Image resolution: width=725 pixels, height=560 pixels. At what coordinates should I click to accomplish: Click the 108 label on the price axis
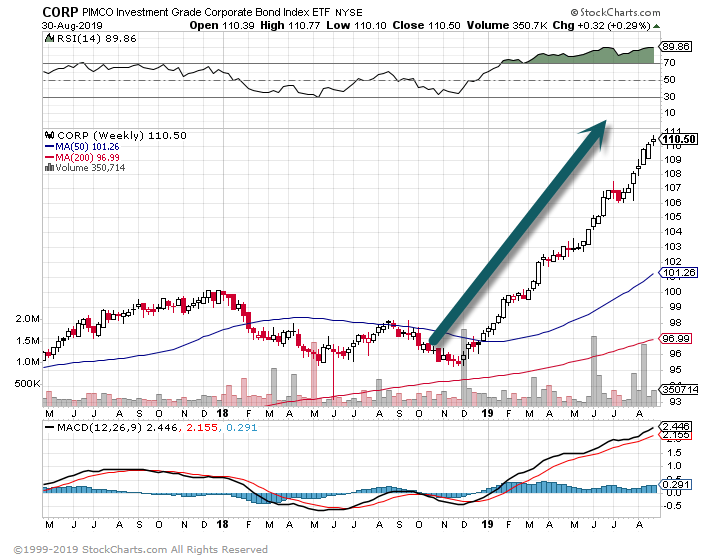coord(673,174)
